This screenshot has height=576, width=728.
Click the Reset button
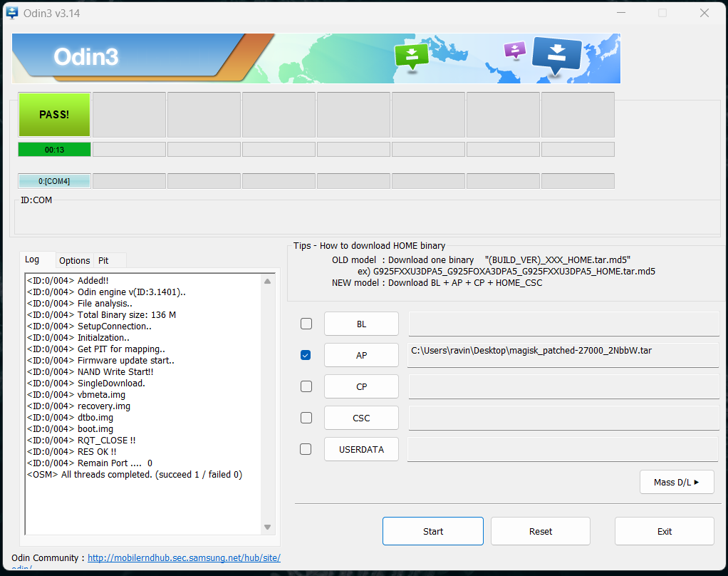[x=541, y=531]
